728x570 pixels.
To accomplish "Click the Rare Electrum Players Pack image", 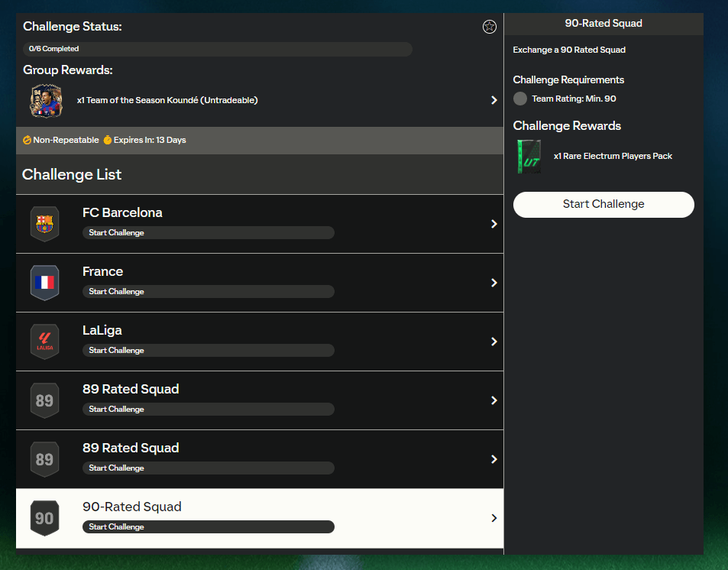I will pos(529,156).
